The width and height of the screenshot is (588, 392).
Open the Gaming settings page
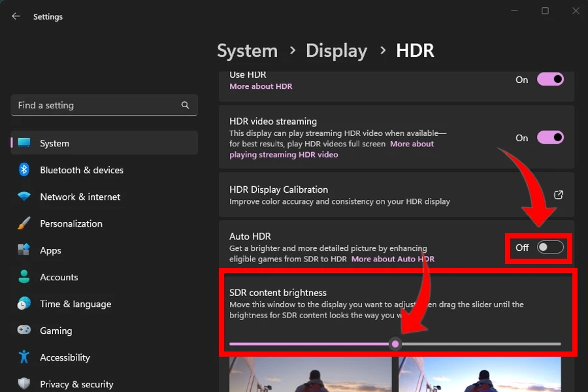pyautogui.click(x=105, y=331)
